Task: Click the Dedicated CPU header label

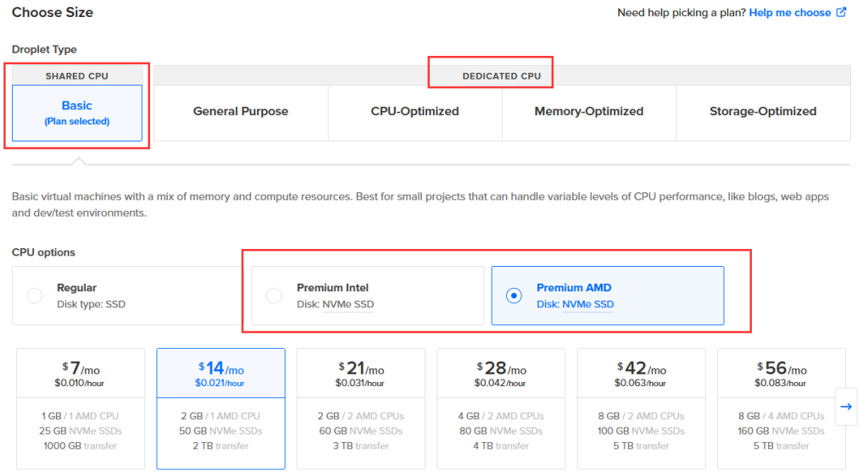Action: [x=501, y=76]
